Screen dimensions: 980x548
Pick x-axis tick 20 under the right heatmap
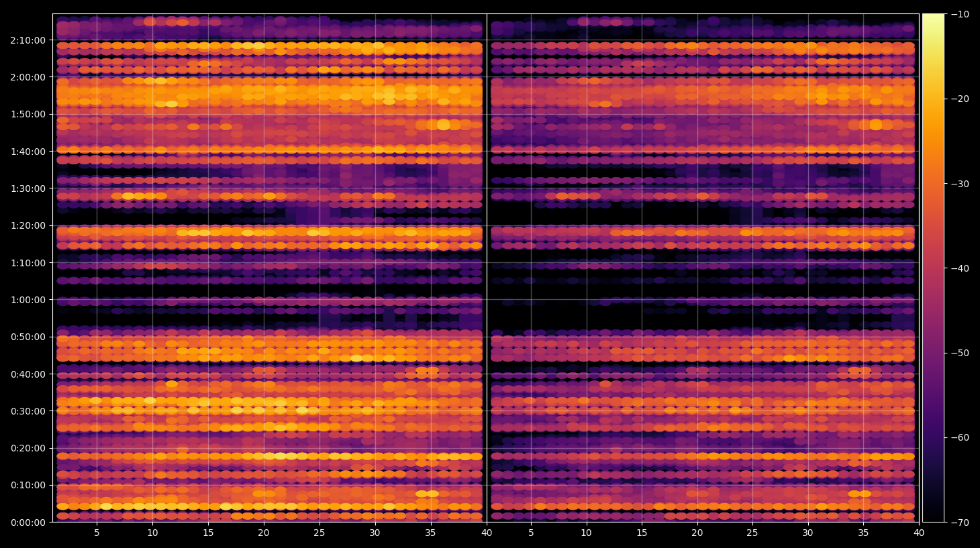coord(697,533)
